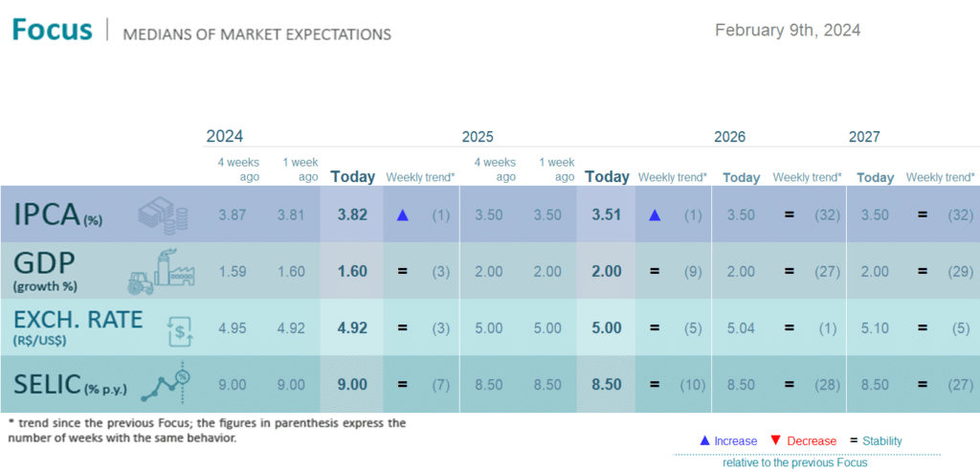Click the GDP 2024 stability equals sign

(403, 272)
